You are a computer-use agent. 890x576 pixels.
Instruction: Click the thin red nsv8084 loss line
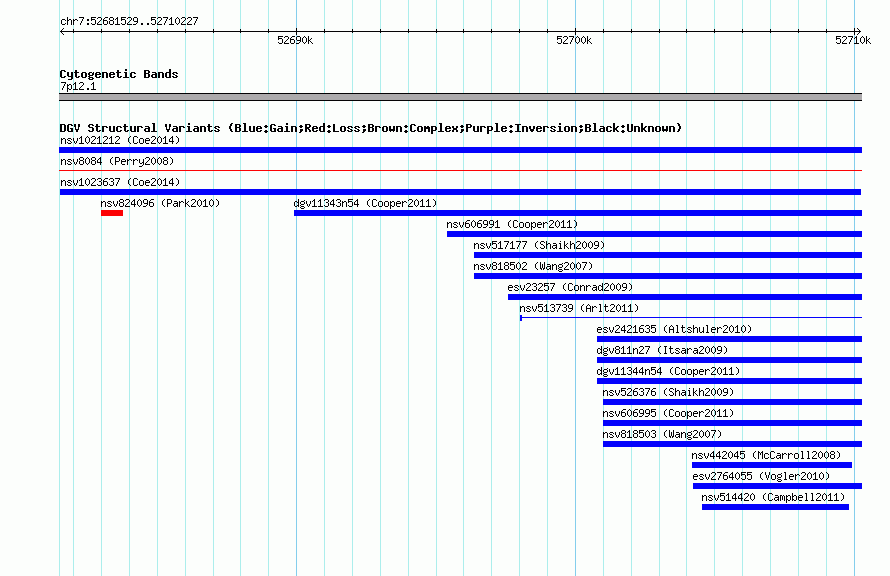460,170
